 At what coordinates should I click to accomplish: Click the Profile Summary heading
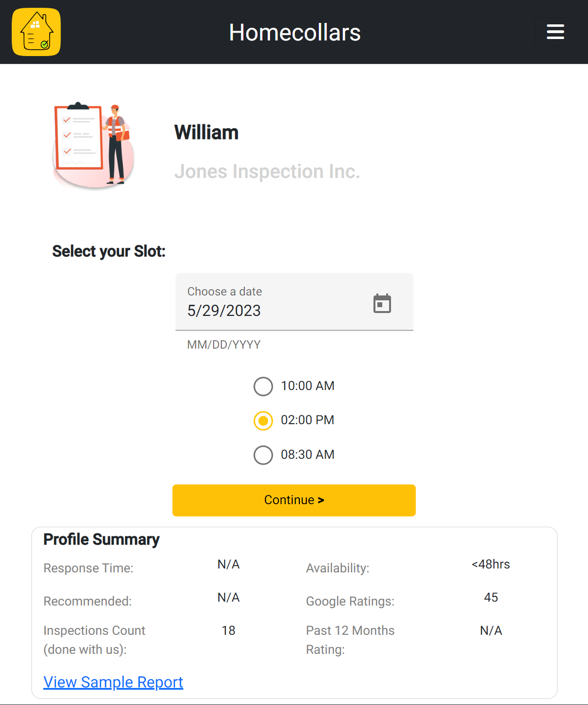[101, 539]
